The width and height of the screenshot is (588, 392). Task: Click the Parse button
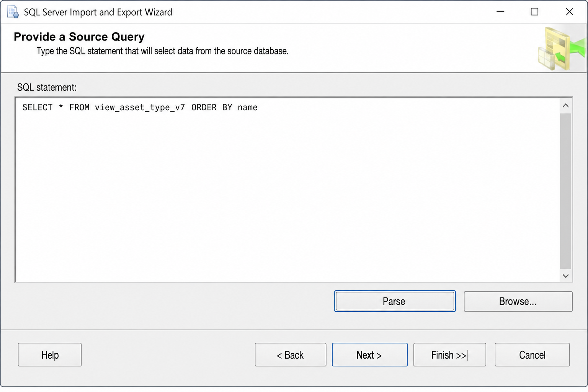coord(395,301)
